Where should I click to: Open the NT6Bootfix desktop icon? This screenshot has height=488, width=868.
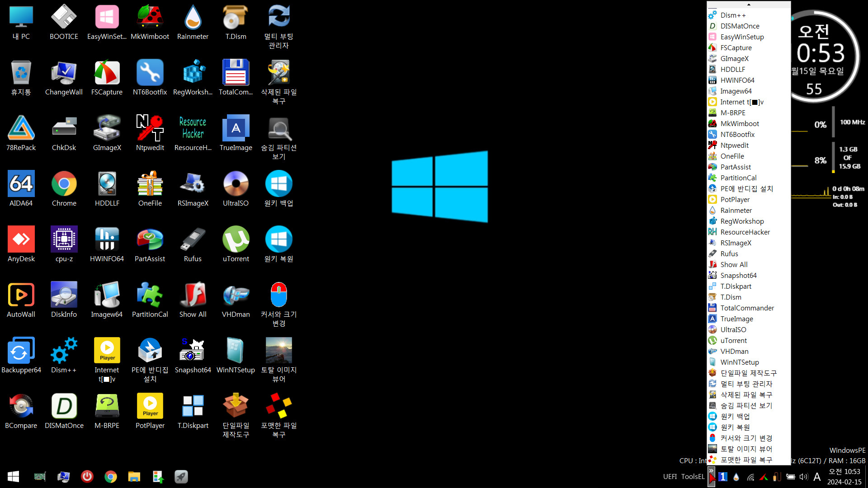coord(150,78)
